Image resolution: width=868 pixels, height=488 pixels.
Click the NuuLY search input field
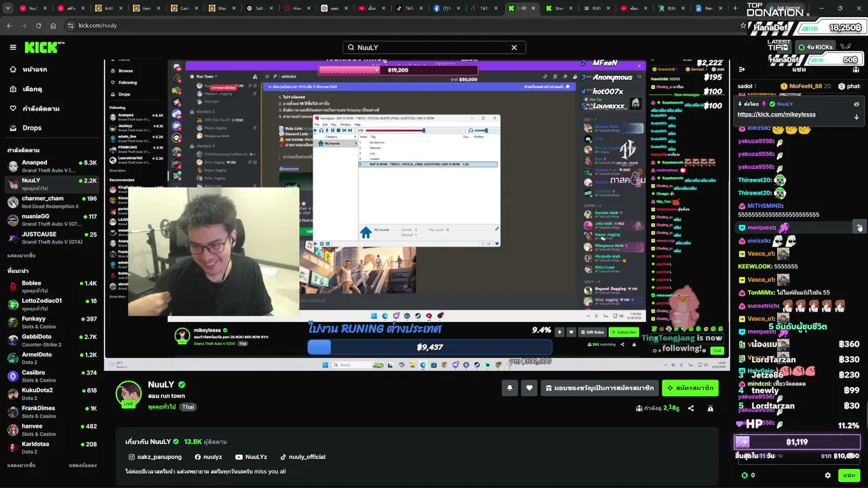[x=434, y=47]
